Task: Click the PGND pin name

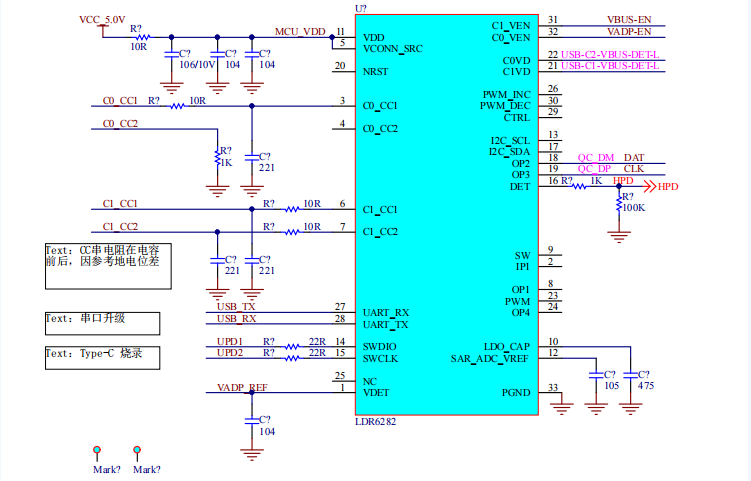Action: pyautogui.click(x=516, y=393)
